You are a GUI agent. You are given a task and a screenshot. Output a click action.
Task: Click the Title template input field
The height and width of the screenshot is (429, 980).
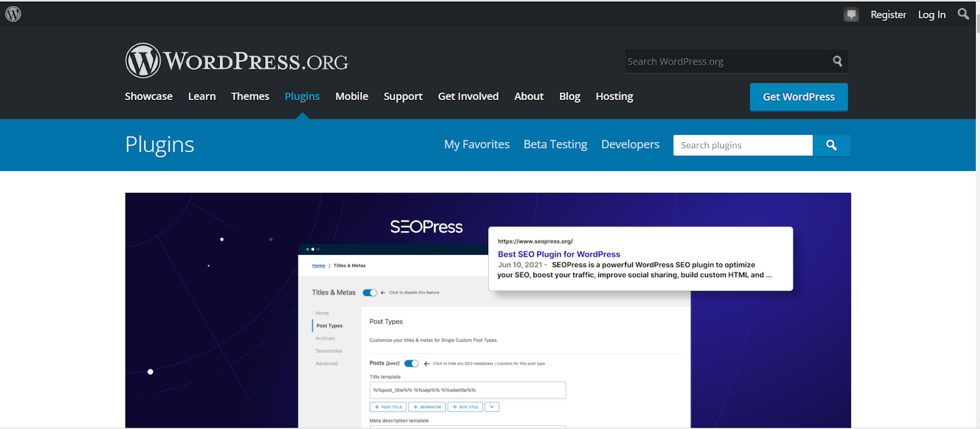point(468,390)
